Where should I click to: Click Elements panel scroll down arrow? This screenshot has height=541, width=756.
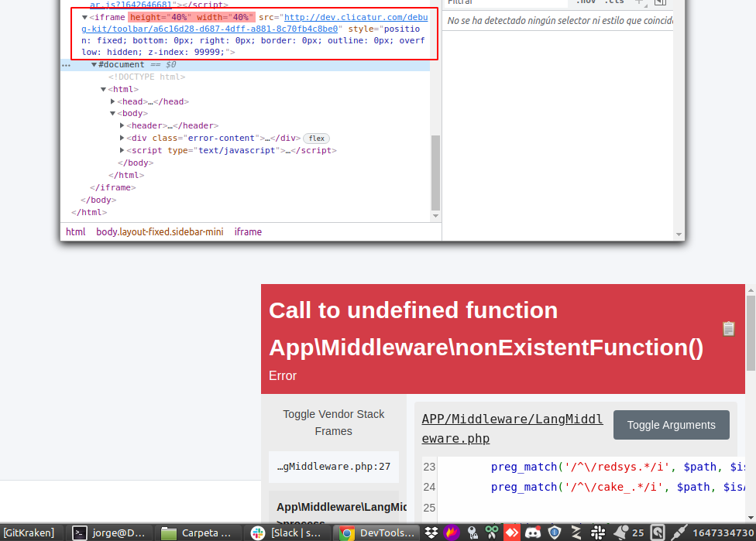[x=435, y=216]
